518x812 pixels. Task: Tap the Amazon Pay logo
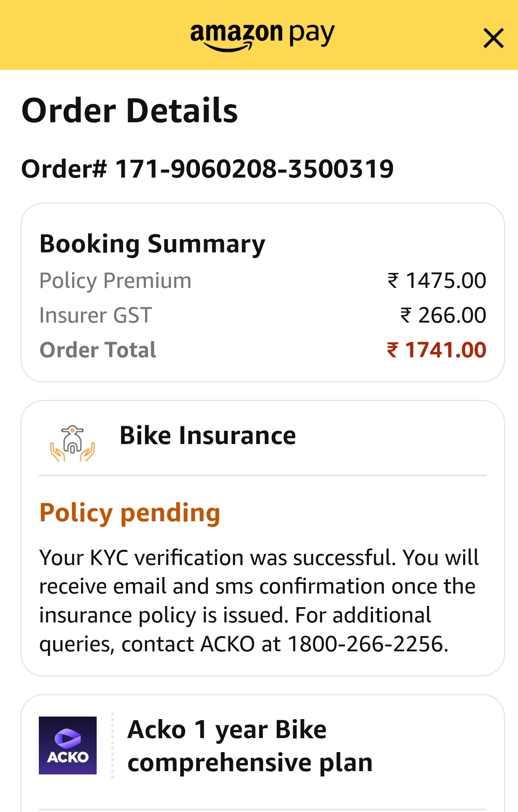pos(262,36)
